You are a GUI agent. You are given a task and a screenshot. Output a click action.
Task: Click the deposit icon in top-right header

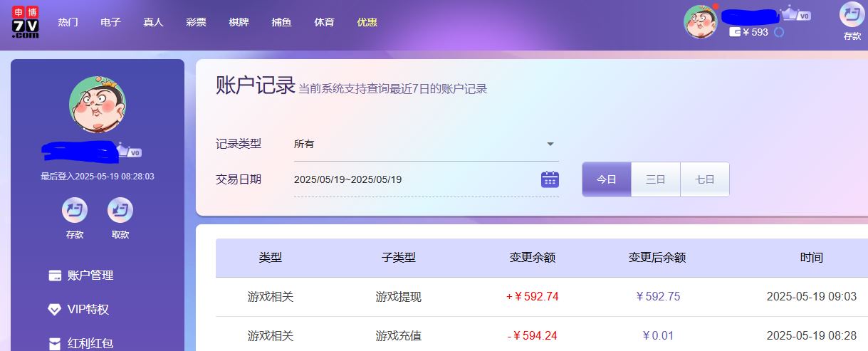tap(852, 15)
